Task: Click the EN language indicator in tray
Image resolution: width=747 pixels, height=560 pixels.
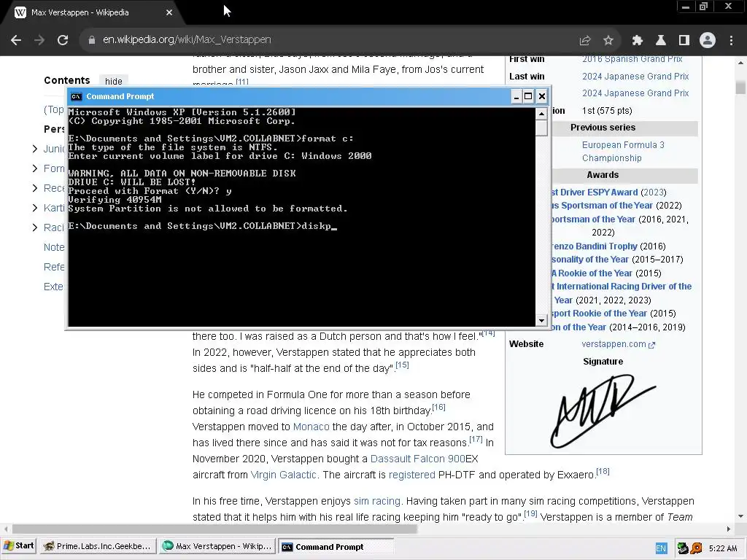Action: (661, 548)
